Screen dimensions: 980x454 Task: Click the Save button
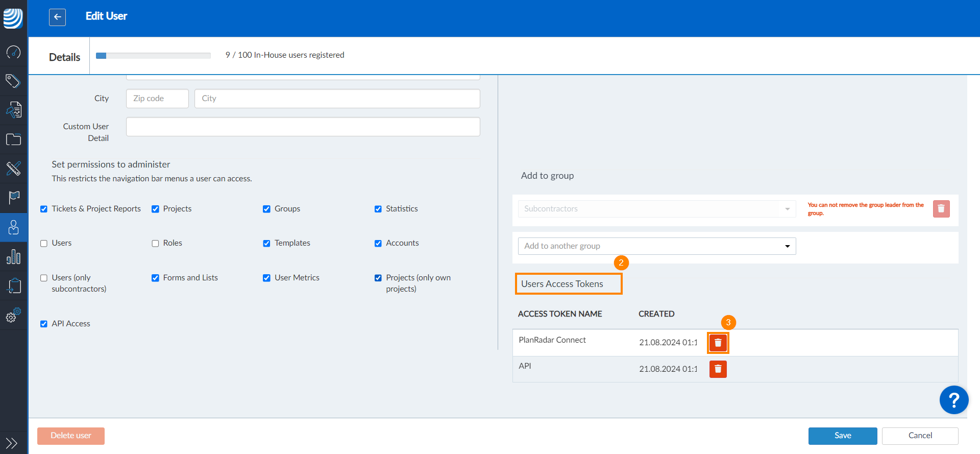[843, 436]
